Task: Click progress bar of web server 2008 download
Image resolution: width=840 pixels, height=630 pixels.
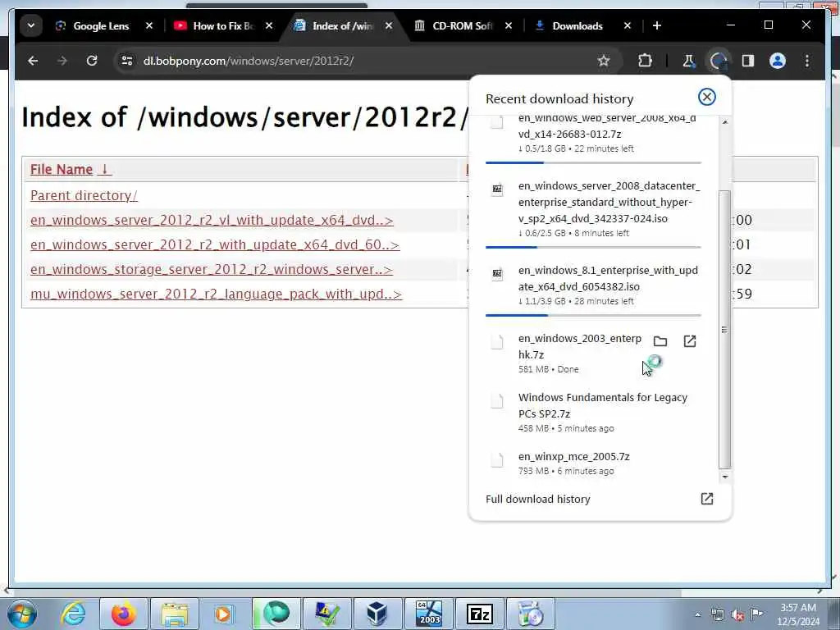Action: (x=594, y=162)
